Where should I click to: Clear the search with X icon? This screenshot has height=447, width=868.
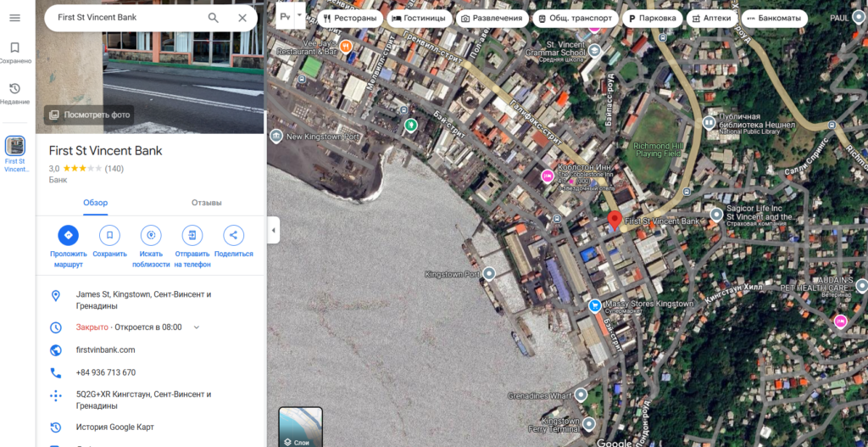click(242, 18)
